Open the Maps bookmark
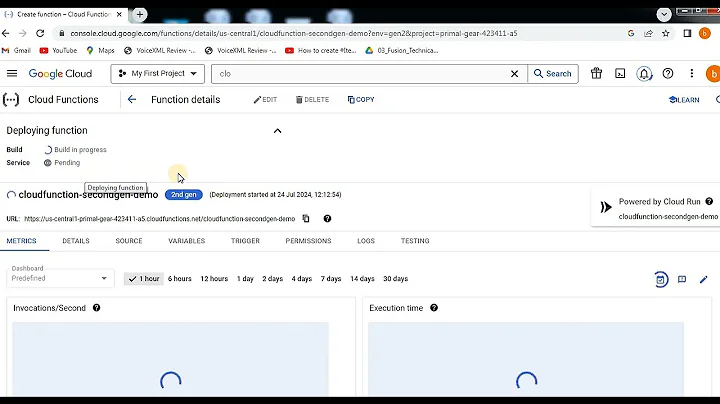The height and width of the screenshot is (404, 720). [x=101, y=50]
